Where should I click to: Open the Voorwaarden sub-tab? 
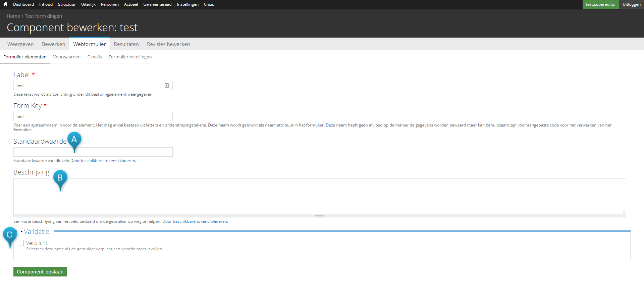(x=67, y=57)
